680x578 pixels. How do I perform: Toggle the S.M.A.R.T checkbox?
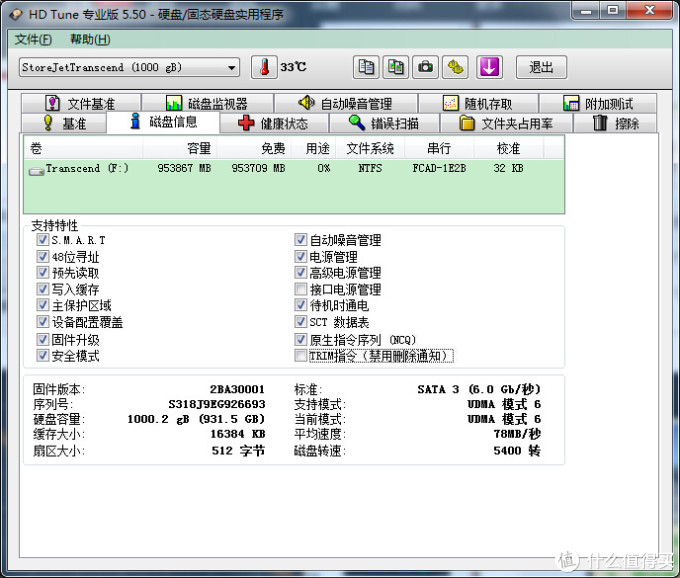coord(42,239)
